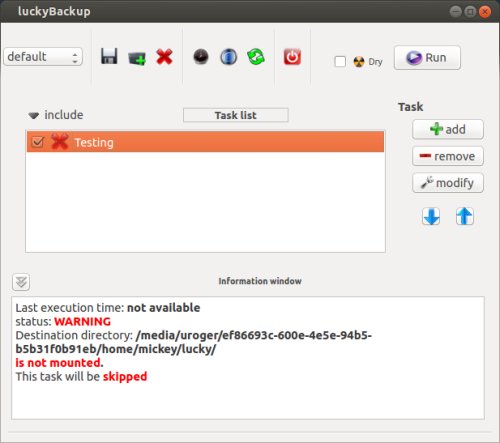Click the add task button
The width and height of the screenshot is (500, 443).
(448, 129)
